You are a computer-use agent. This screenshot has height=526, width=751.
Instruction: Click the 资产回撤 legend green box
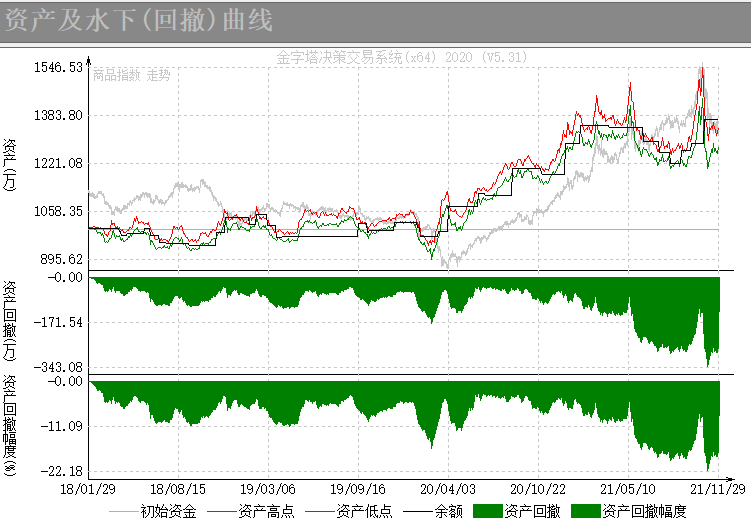488,511
